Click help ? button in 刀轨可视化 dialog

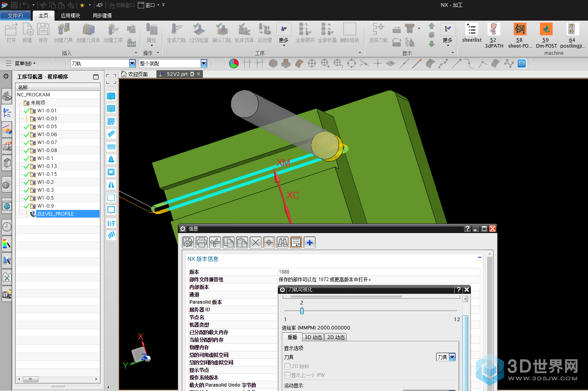pos(459,290)
